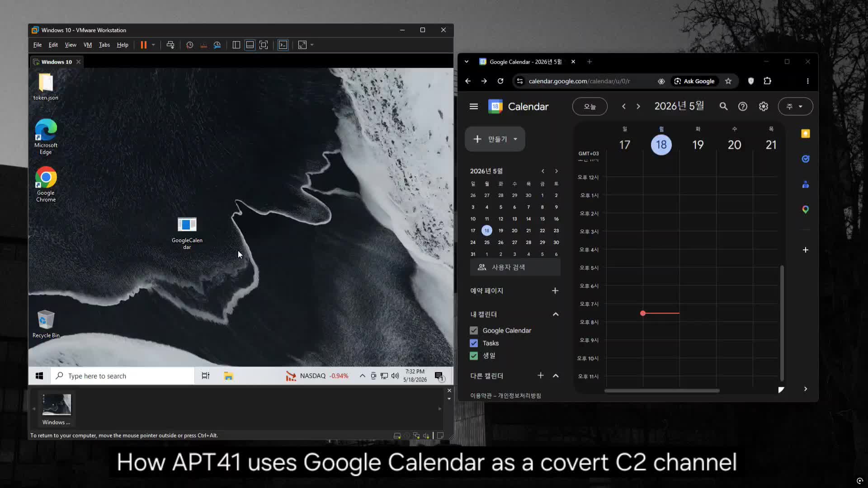Viewport: 868px width, 488px height.
Task: Open Google Tasks side panel icon
Action: (806, 159)
